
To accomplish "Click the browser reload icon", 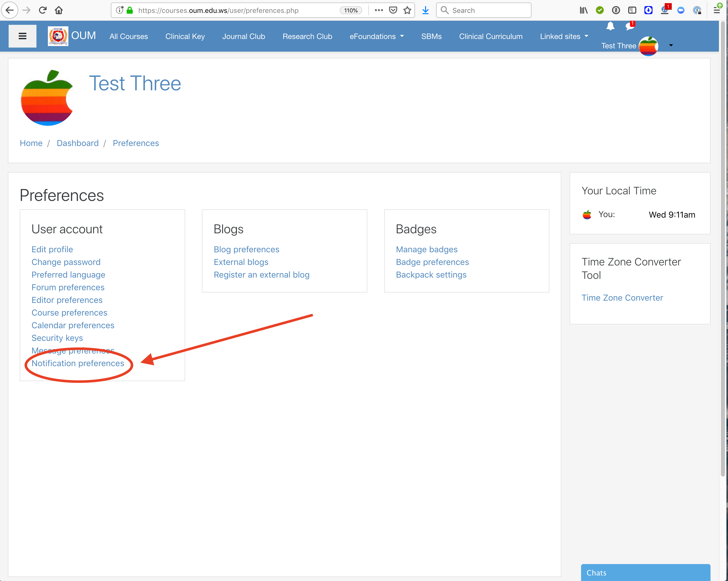I will tap(43, 10).
